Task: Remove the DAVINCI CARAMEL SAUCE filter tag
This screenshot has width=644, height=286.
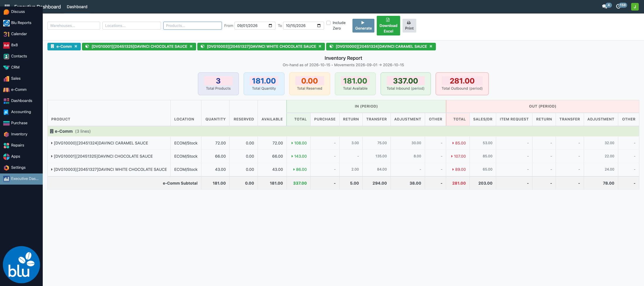Action: pyautogui.click(x=431, y=47)
